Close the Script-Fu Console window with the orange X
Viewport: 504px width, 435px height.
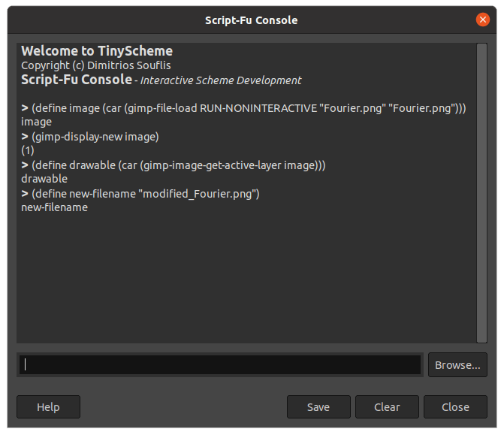483,20
